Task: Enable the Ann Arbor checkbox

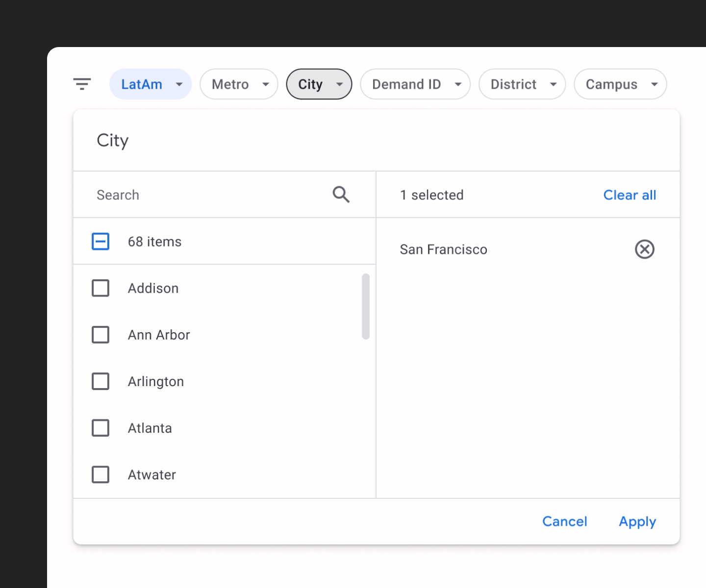Action: tap(100, 335)
